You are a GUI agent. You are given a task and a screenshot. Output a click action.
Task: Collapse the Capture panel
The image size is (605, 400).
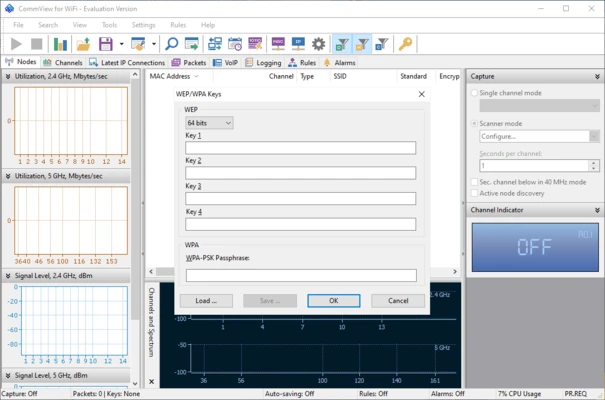click(x=597, y=77)
